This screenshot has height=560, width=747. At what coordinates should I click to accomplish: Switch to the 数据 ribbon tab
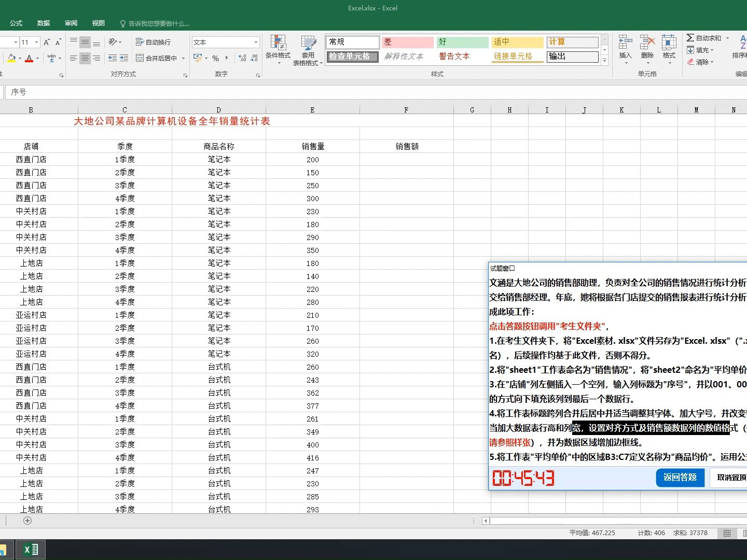pos(44,23)
